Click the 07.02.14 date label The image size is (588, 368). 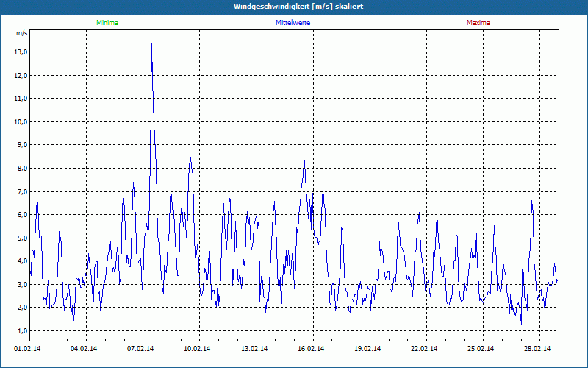click(140, 349)
